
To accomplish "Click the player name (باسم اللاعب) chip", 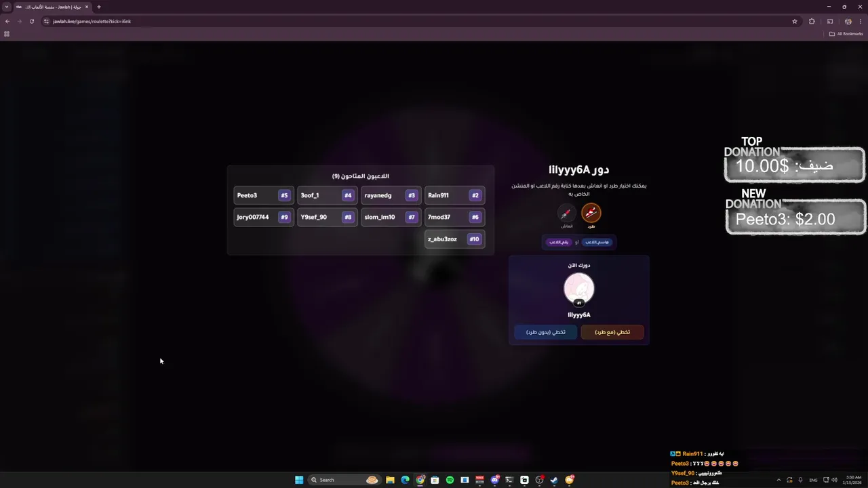I will [597, 242].
